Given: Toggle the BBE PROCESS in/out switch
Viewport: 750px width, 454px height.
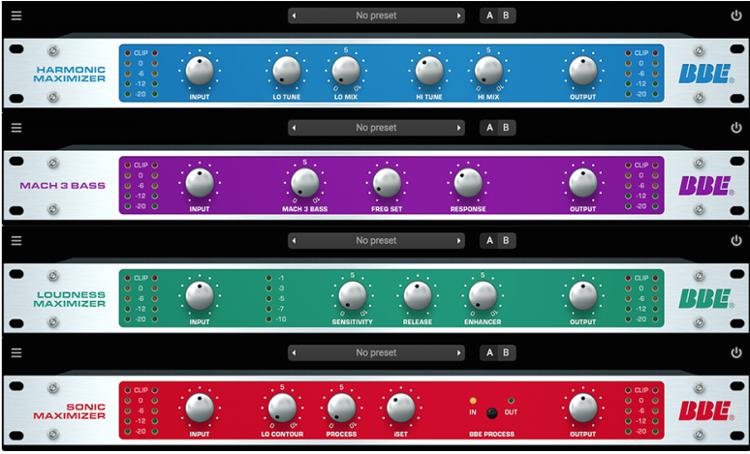Looking at the screenshot, I should [x=492, y=412].
